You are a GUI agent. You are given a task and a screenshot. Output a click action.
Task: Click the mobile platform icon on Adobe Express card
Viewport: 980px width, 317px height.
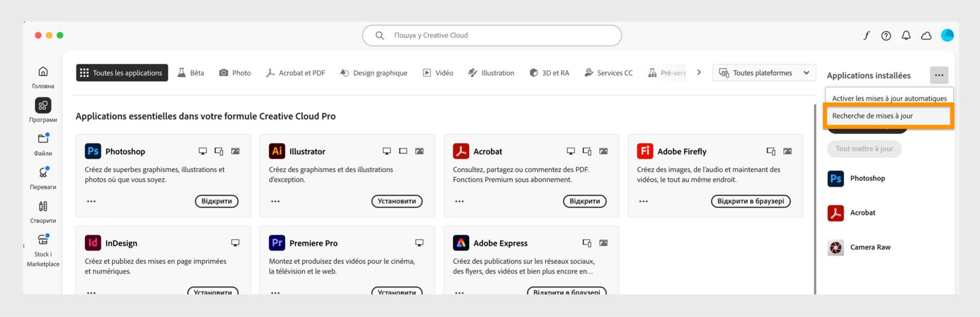click(x=587, y=243)
